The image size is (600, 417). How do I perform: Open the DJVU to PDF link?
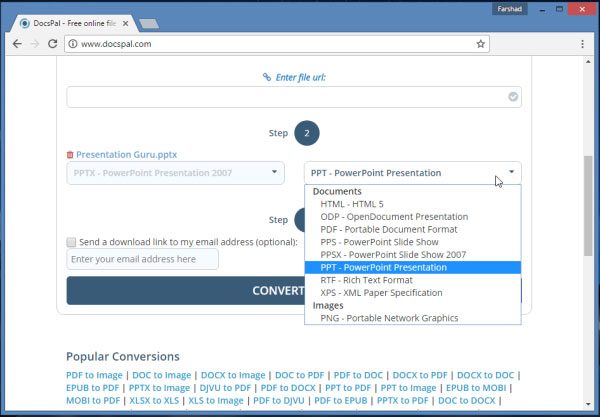click(x=225, y=388)
